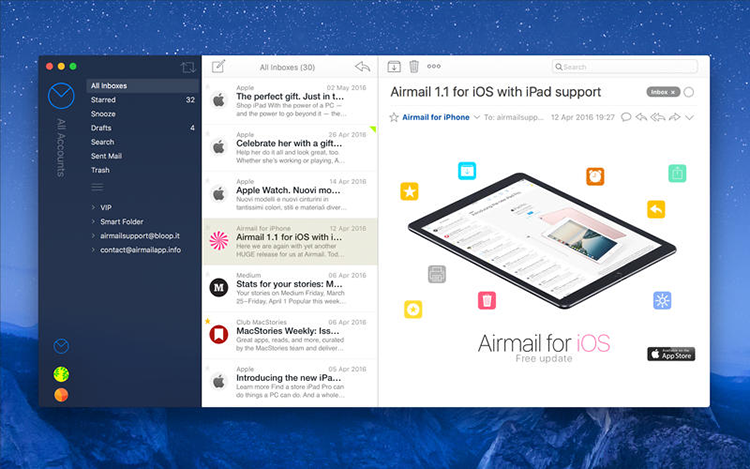Toggle the circle marker beside Inbox tag
This screenshot has width=750, height=469.
tap(689, 92)
